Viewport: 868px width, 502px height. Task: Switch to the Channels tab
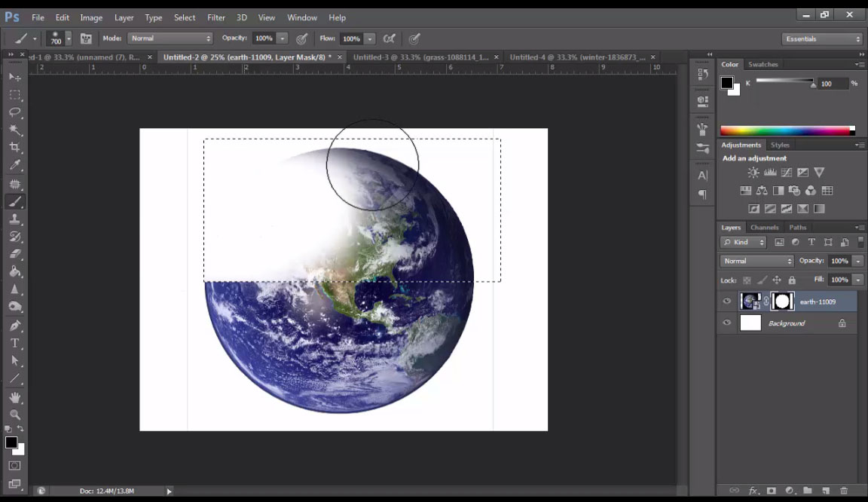pos(764,227)
